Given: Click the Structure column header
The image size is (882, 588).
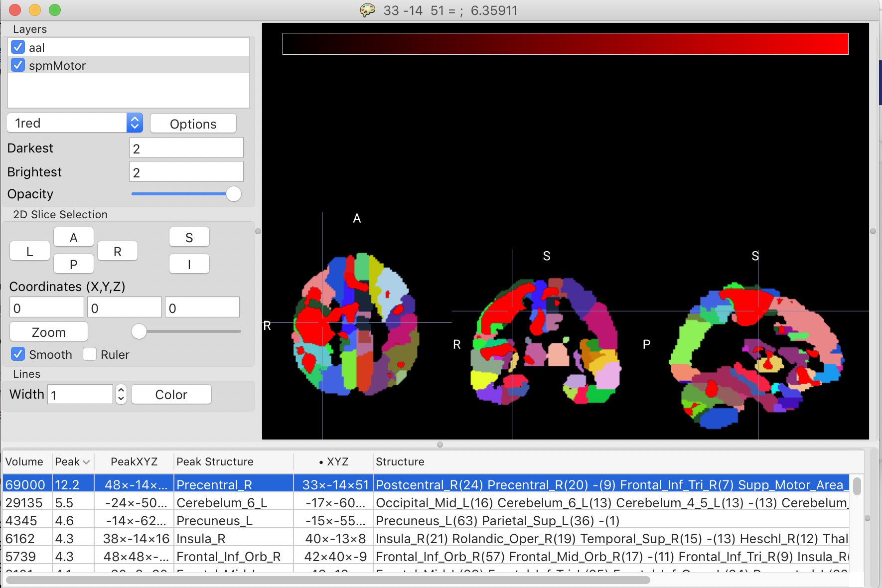Looking at the screenshot, I should coord(400,462).
